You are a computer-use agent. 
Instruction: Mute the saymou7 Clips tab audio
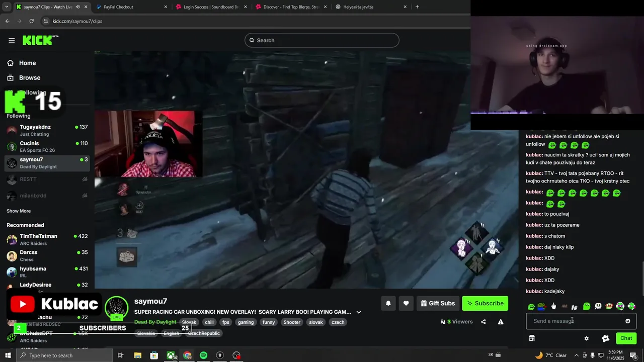[77, 7]
